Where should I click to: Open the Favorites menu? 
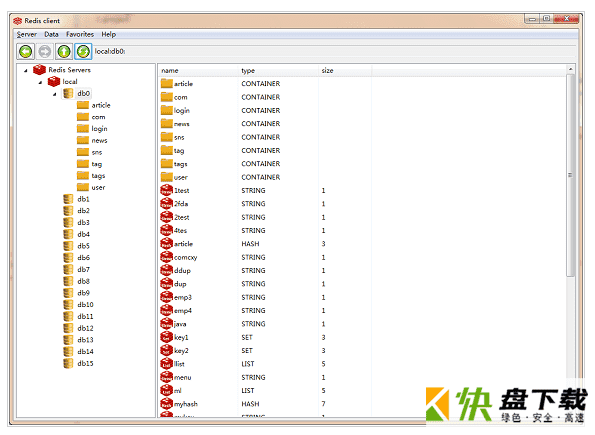pos(80,35)
